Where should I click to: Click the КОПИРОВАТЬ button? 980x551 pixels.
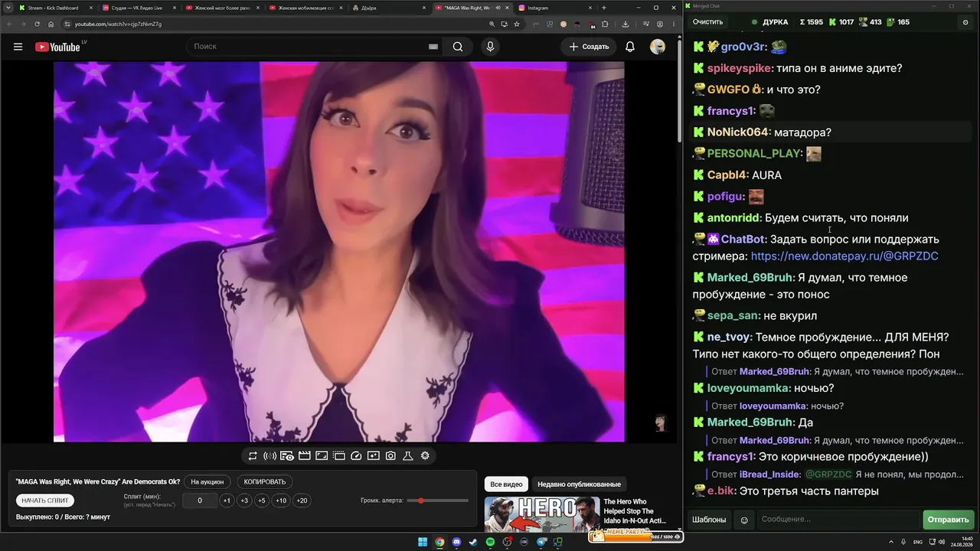[265, 482]
